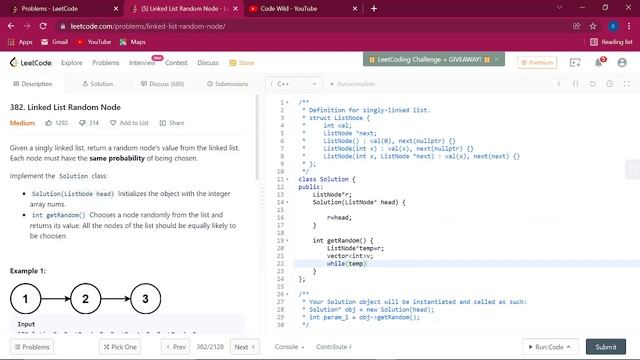Go to the Next problem
The image size is (640, 360).
coord(244,347)
